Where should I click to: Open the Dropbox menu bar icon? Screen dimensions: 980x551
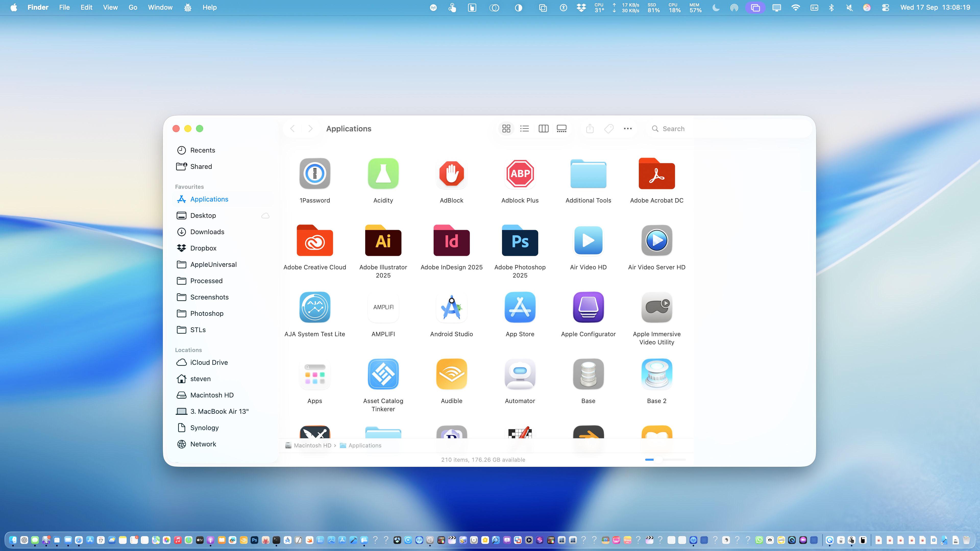[581, 8]
